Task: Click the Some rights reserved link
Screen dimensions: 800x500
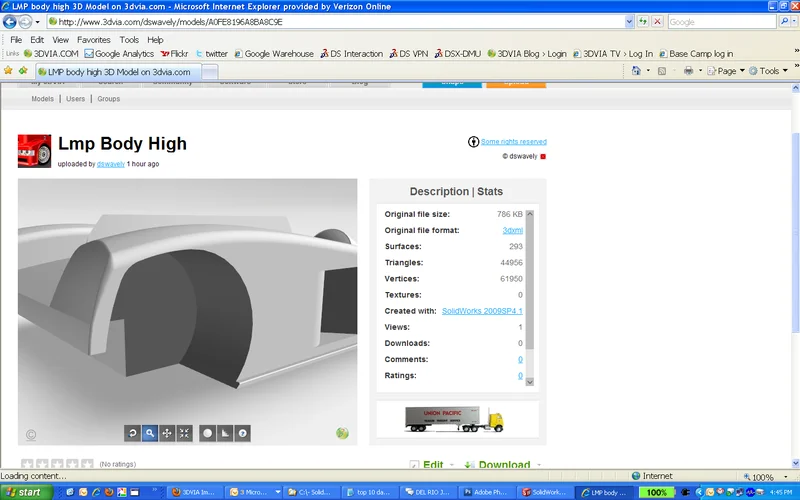Action: coord(513,142)
